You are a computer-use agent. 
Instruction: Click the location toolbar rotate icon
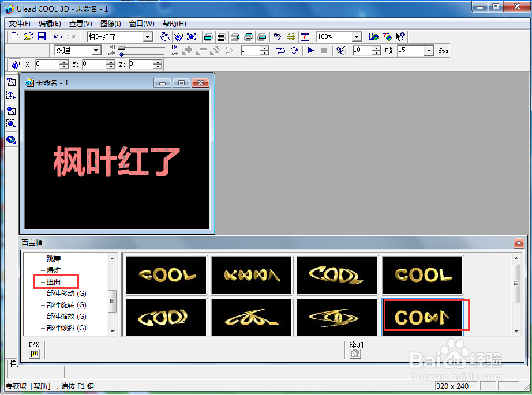(14, 65)
